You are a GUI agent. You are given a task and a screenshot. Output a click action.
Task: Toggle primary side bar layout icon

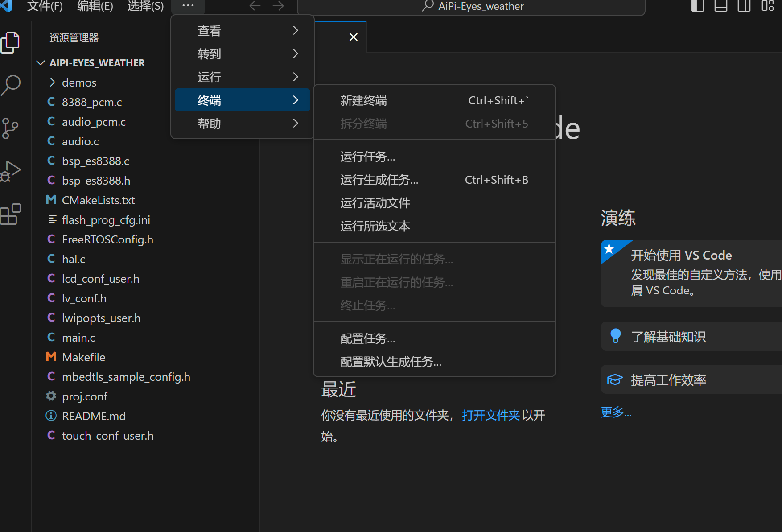coord(698,6)
